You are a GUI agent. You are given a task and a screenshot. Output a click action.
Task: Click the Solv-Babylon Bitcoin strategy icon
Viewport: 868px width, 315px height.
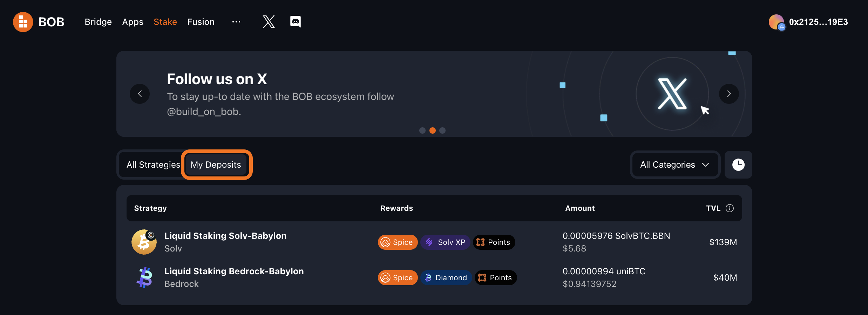(144, 242)
